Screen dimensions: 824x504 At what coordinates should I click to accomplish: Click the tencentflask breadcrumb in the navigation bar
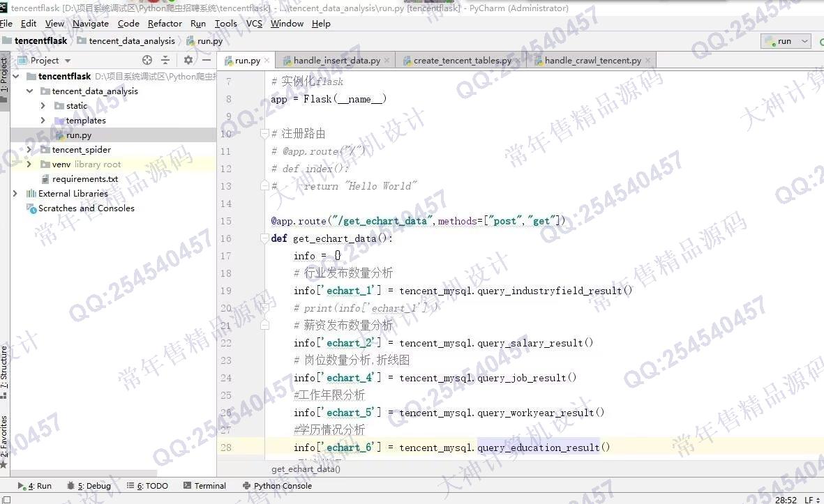[x=35, y=41]
